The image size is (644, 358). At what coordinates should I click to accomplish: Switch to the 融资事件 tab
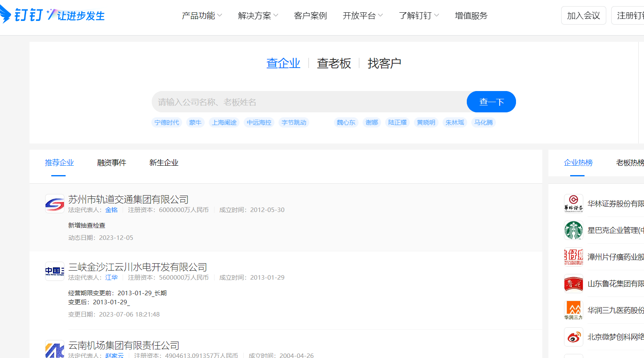(112, 163)
